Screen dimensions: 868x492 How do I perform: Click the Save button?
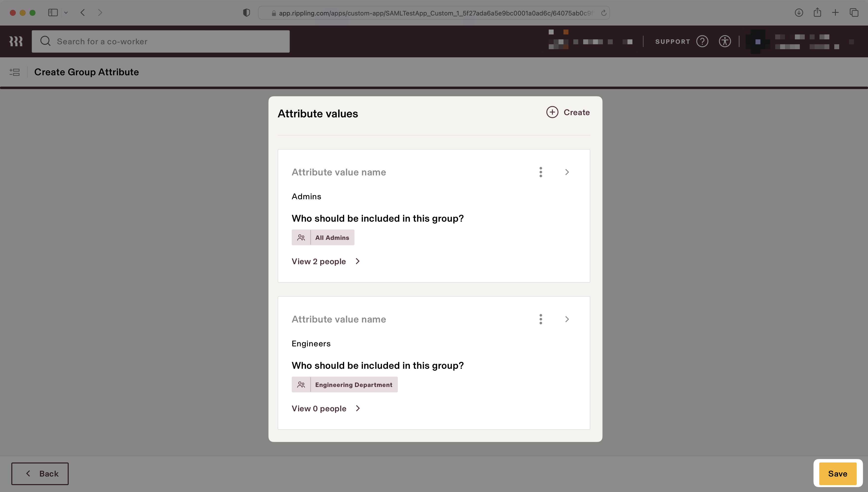coord(837,473)
